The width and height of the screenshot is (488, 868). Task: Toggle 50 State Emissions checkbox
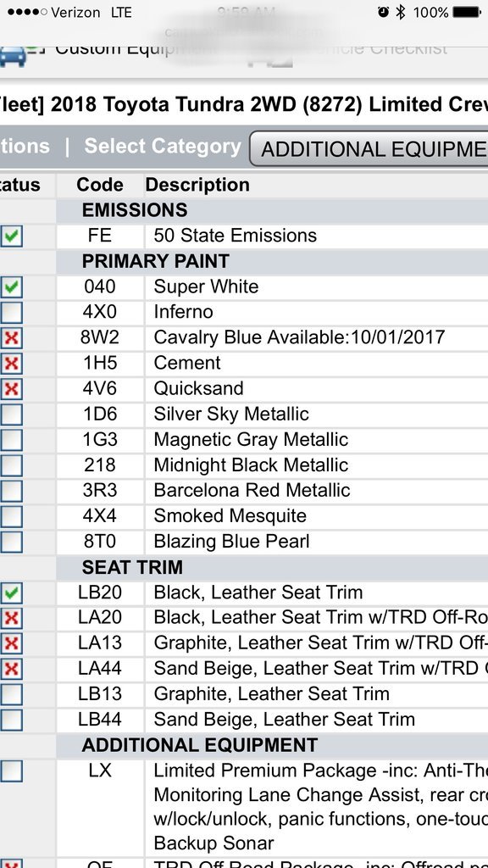[11, 236]
